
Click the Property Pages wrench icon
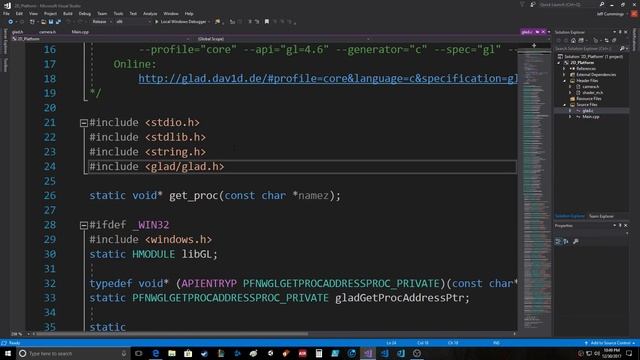pos(576,242)
